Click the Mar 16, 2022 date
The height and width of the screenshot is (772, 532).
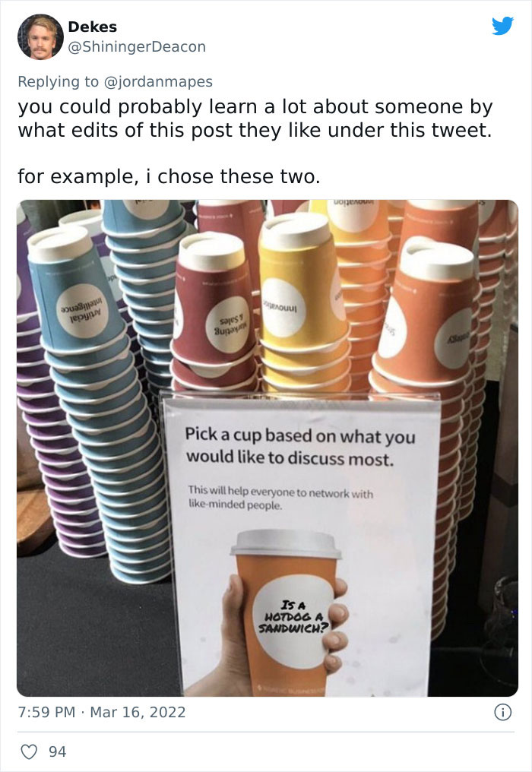(x=138, y=712)
